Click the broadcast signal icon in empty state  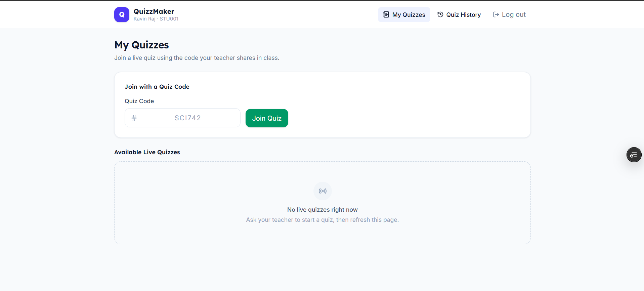[x=323, y=191]
